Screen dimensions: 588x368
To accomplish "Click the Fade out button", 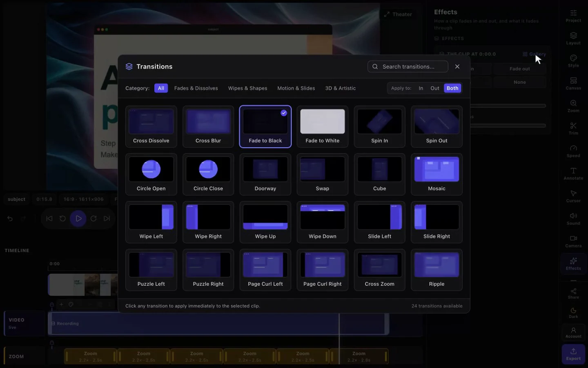I will coord(519,69).
